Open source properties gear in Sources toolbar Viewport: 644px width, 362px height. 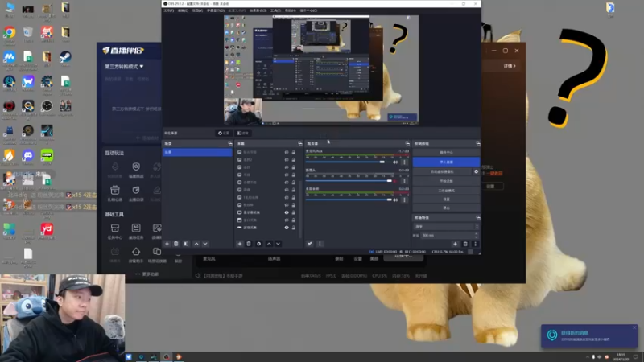tap(258, 244)
